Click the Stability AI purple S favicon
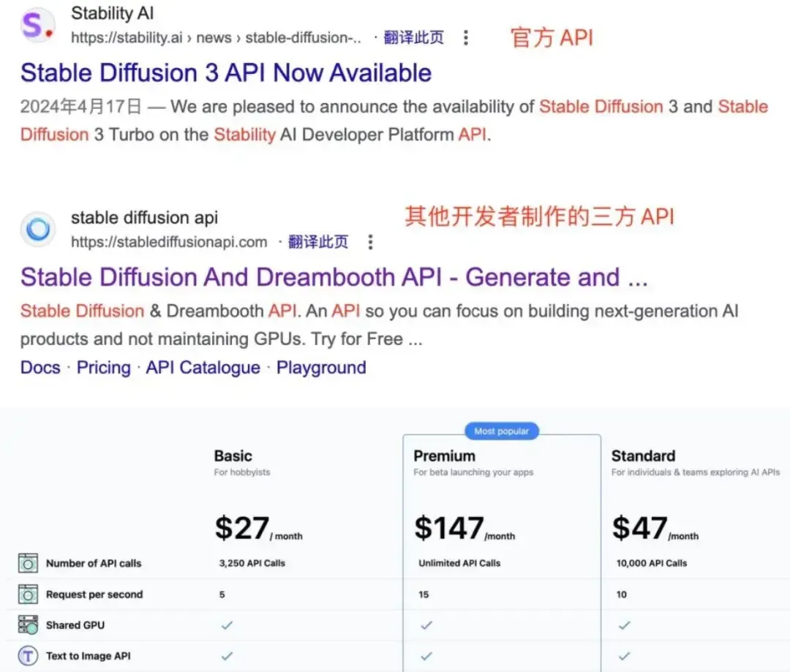790x672 pixels. click(37, 25)
